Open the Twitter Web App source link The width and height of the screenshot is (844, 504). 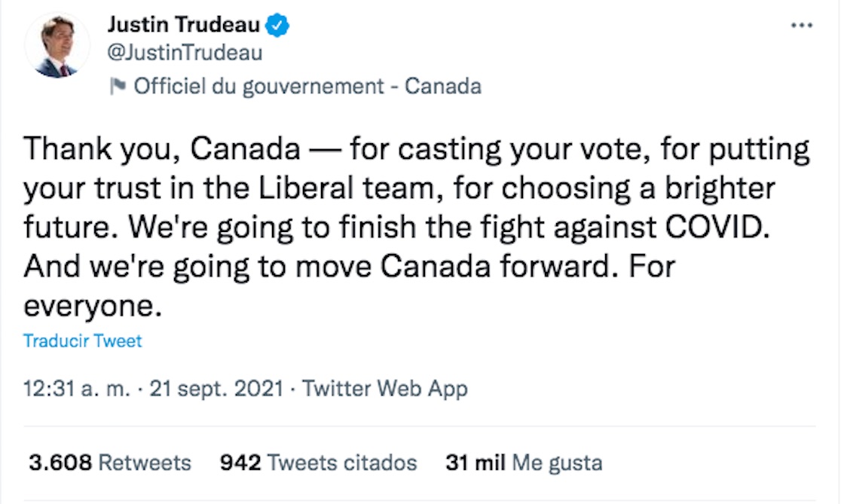(x=384, y=389)
